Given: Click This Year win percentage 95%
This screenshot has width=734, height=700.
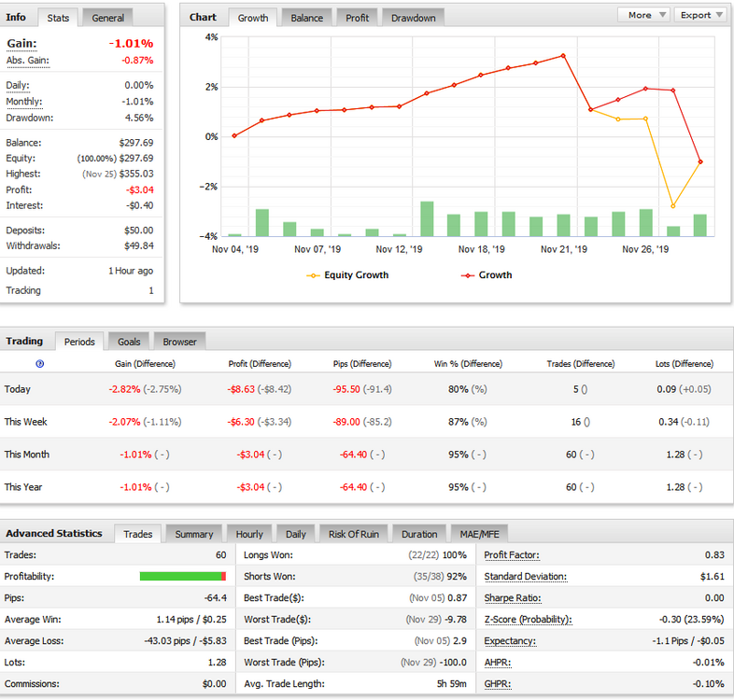Looking at the screenshot, I should [459, 487].
